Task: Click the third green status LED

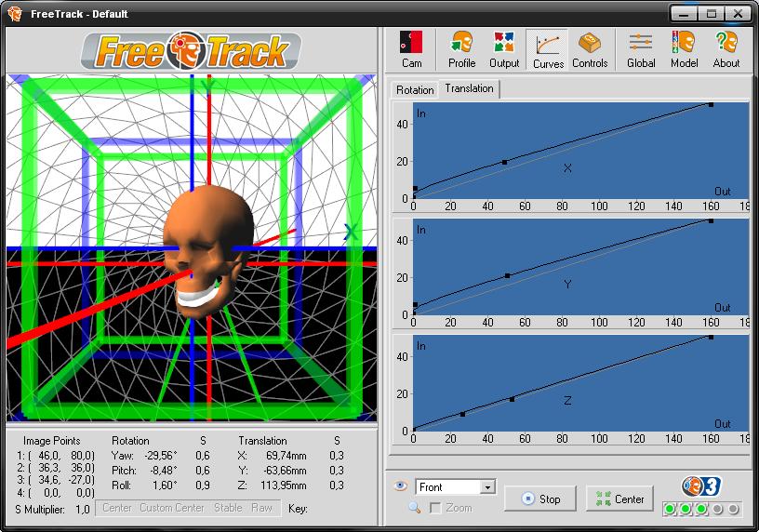Action: (701, 509)
